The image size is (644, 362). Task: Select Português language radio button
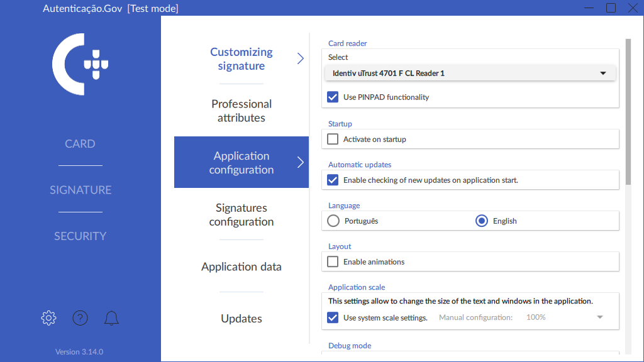333,221
